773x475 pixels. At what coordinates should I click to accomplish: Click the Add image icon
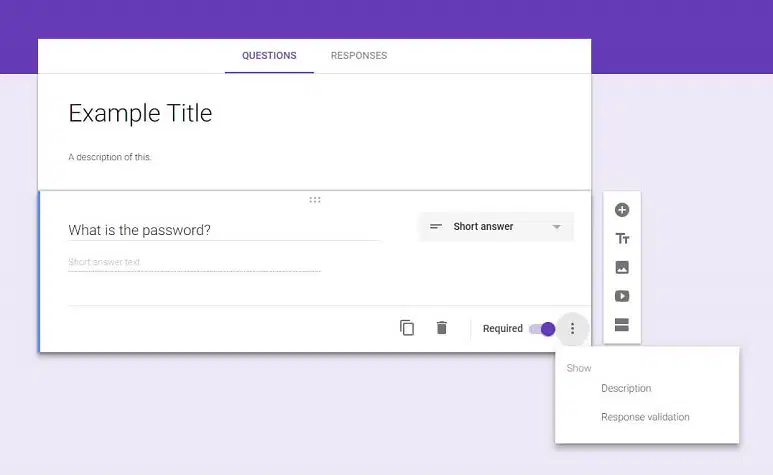[x=622, y=267]
